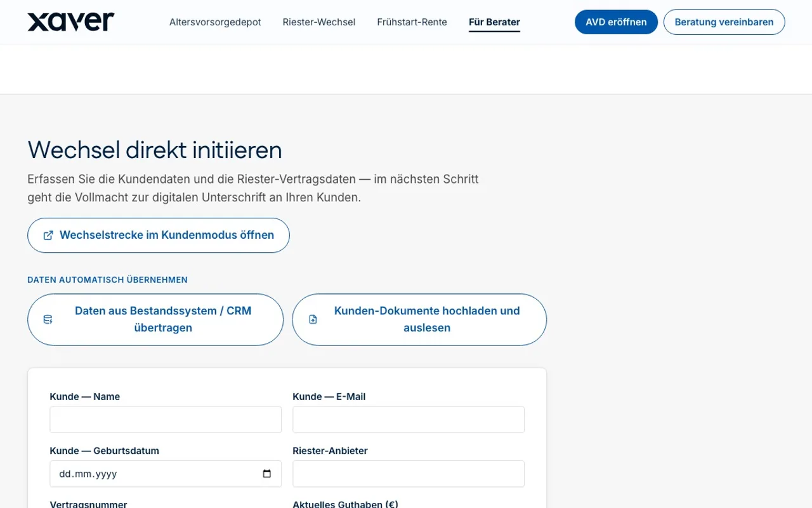
Task: Open the Altersvorsorgedepot menu item
Action: (215, 22)
